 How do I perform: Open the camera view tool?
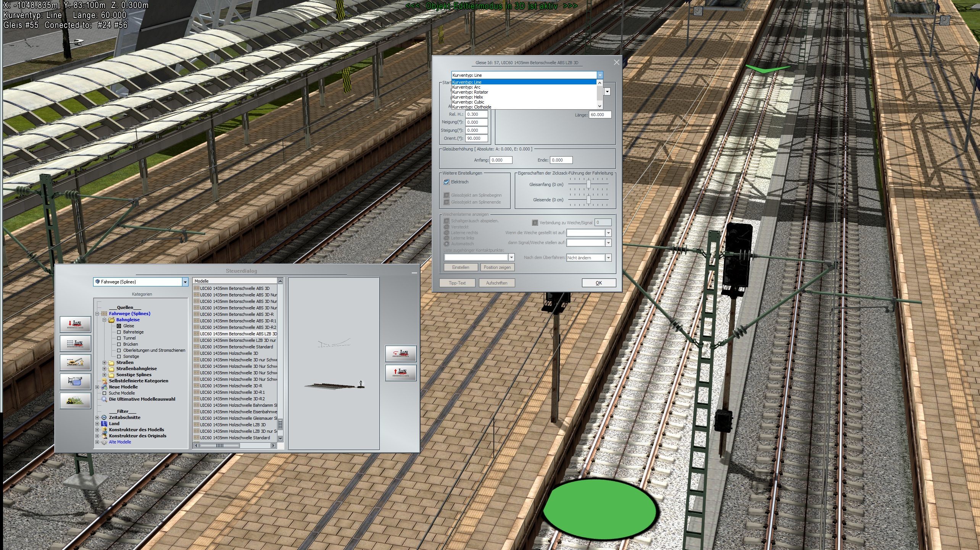coord(75,382)
